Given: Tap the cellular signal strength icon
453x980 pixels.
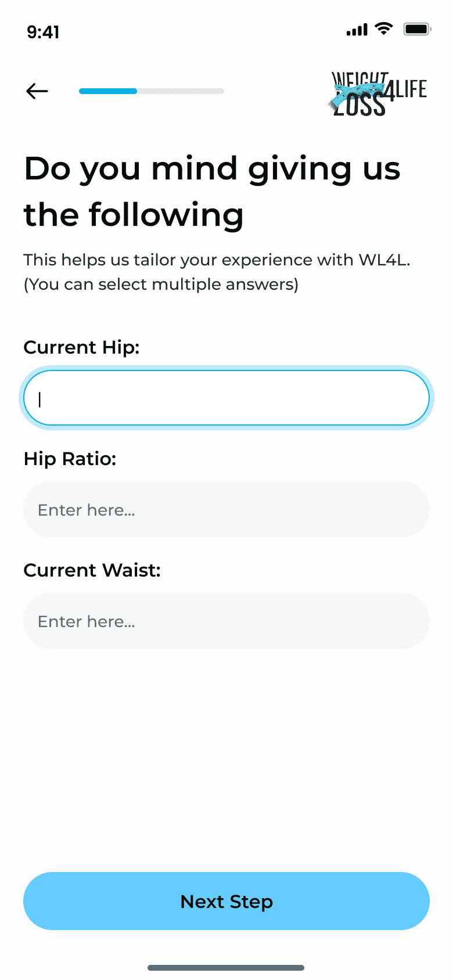Looking at the screenshot, I should 357,30.
